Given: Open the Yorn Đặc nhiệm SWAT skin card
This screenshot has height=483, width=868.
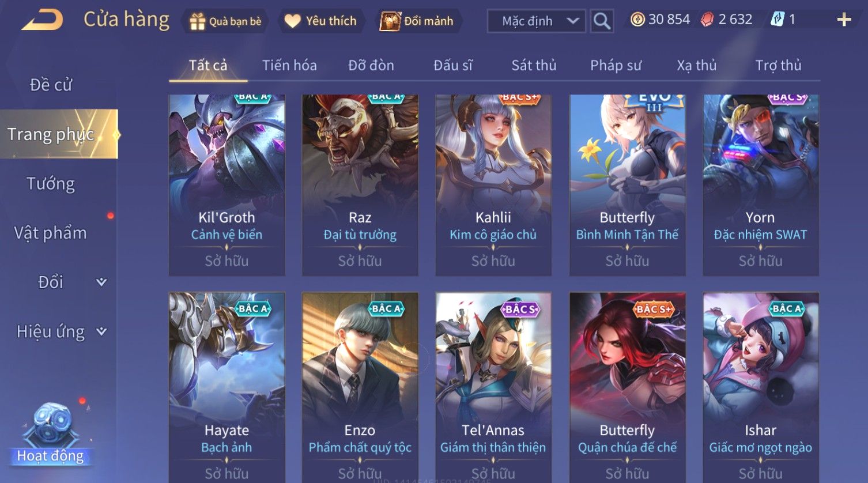Looking at the screenshot, I should [x=761, y=185].
